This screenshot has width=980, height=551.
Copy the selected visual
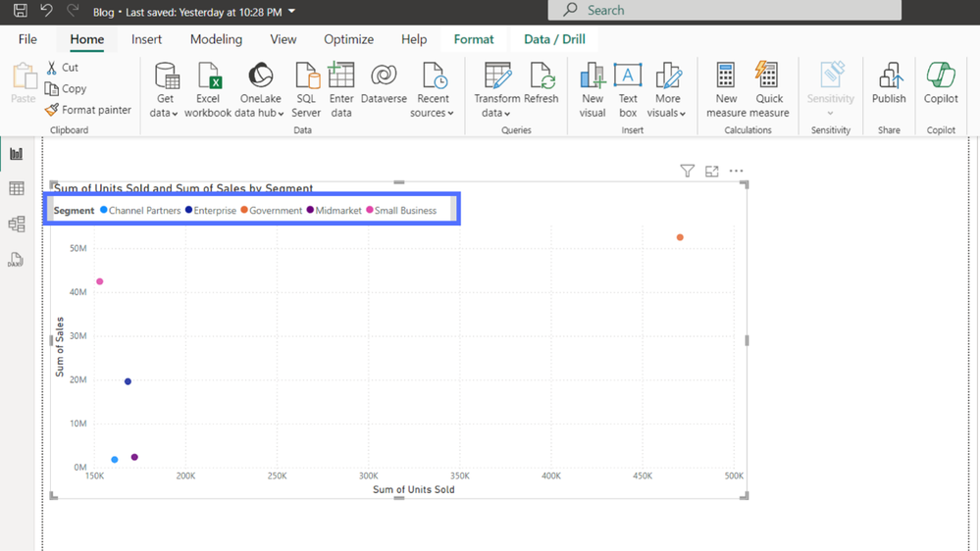[66, 88]
